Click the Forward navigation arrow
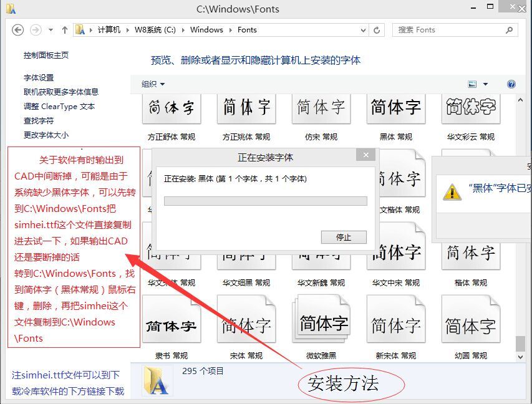Screen dimensions: 532x404 36,30
